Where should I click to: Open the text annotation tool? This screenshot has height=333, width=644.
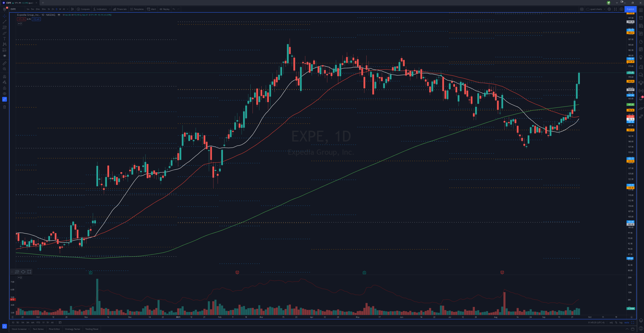click(4, 39)
